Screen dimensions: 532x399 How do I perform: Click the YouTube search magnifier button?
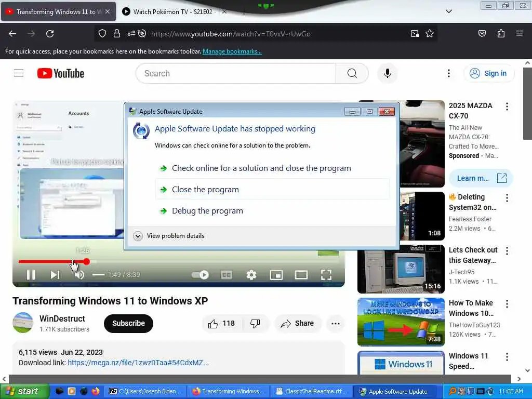(x=352, y=73)
